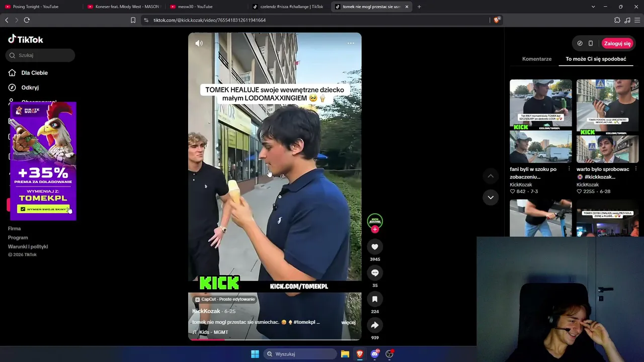
Task: Open the Brave Shields icon
Action: pyautogui.click(x=497, y=20)
